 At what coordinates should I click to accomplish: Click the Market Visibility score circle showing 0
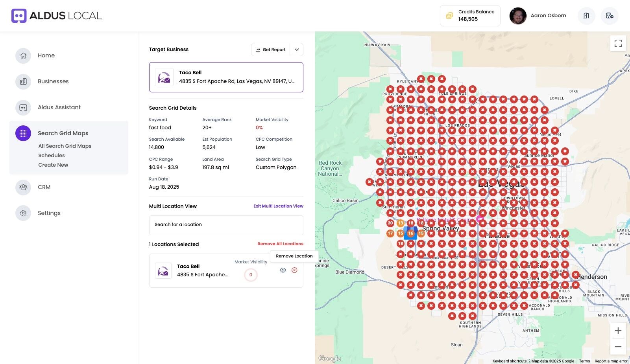[x=251, y=275]
